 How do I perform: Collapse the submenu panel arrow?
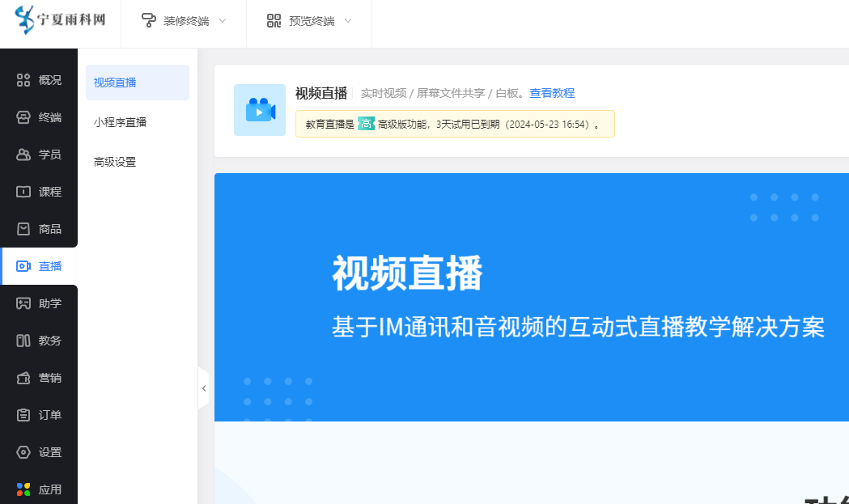(204, 388)
